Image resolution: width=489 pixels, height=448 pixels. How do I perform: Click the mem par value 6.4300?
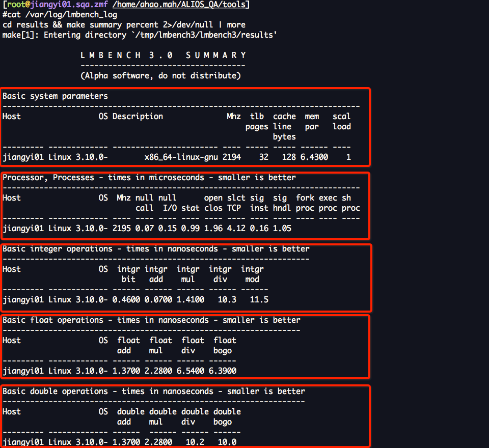(314, 157)
